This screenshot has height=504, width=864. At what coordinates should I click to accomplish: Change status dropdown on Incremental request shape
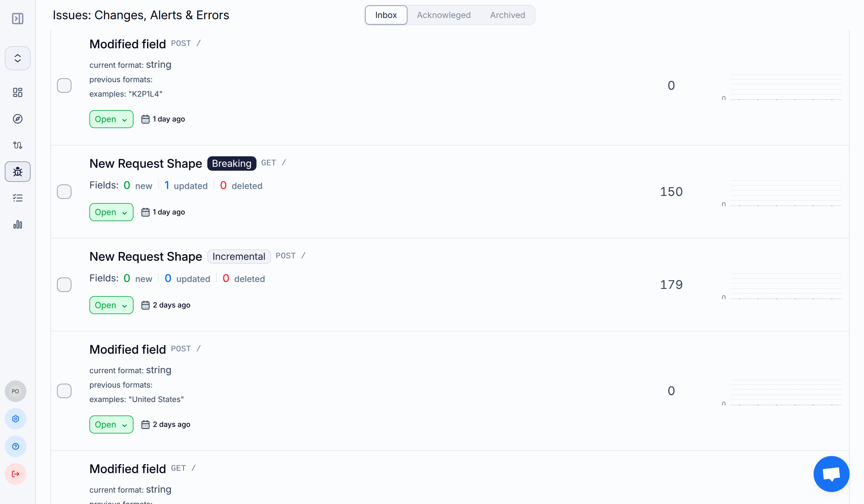(x=111, y=305)
